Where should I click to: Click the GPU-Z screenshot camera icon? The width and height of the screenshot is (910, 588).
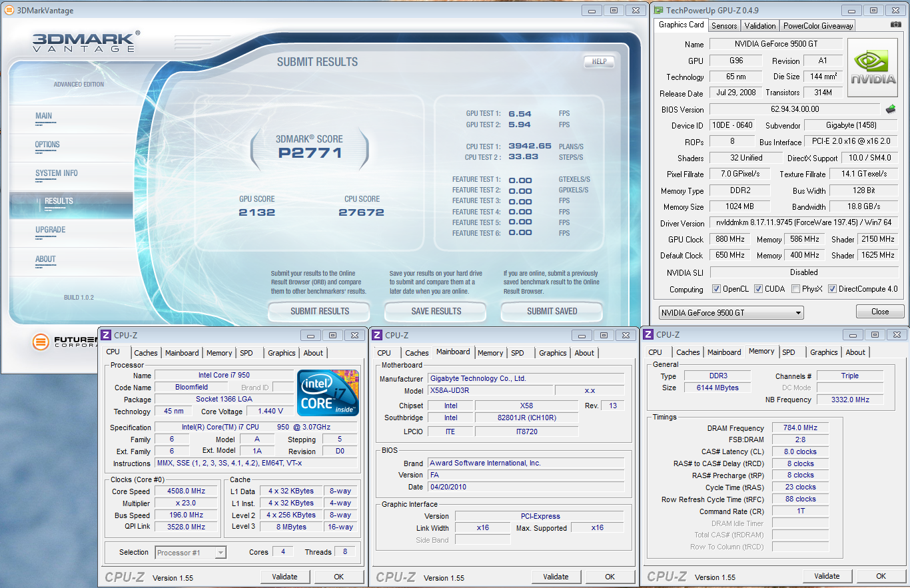pyautogui.click(x=896, y=25)
